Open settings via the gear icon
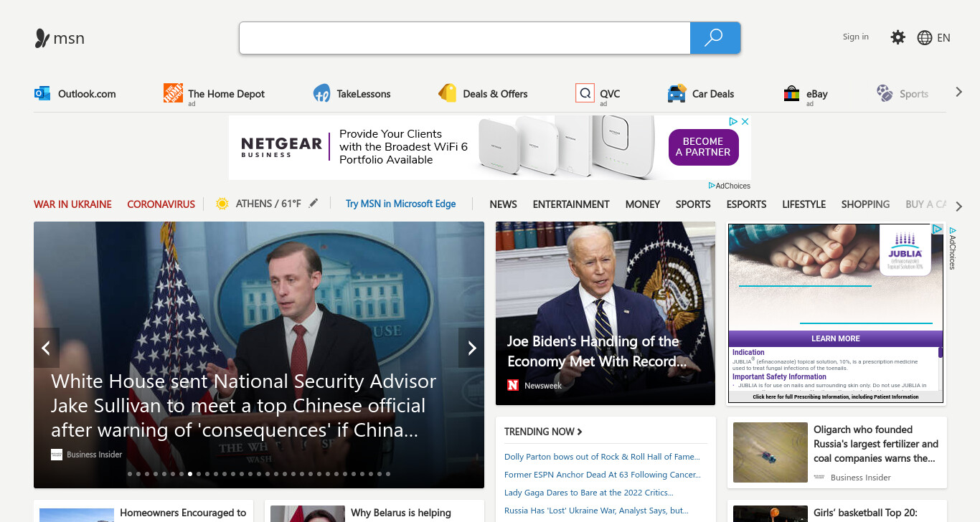980x522 pixels. [x=897, y=37]
